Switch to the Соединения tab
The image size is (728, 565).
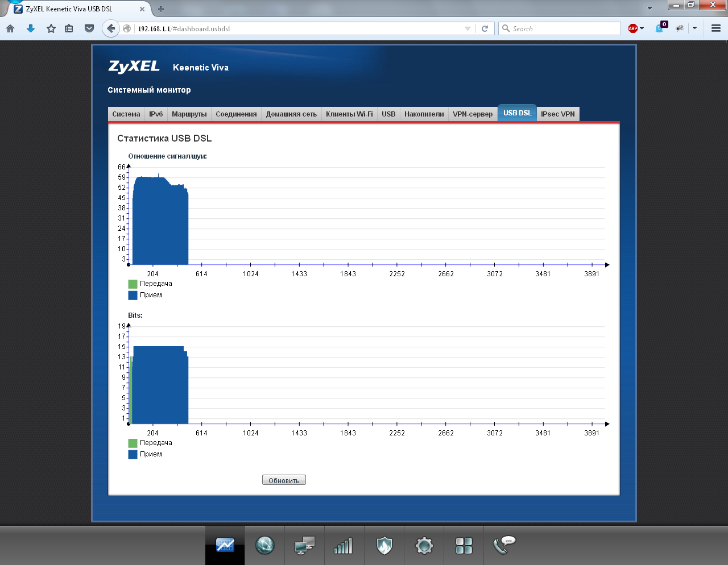point(236,114)
